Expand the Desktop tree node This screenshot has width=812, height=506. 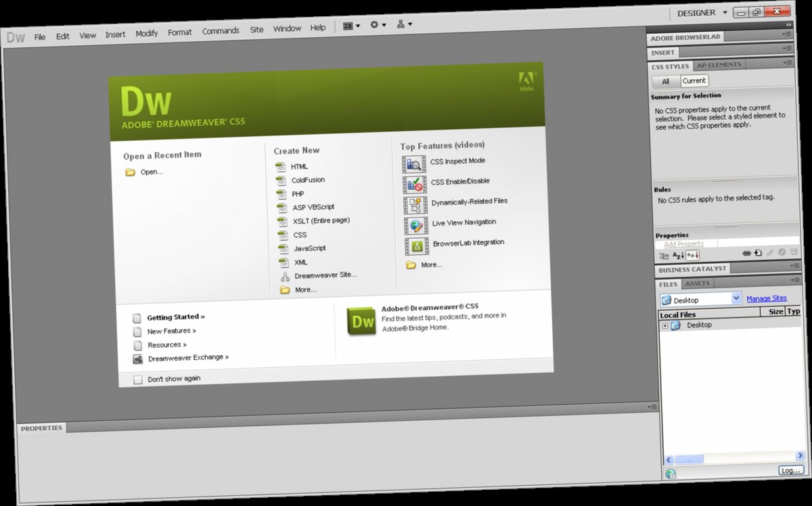[665, 326]
